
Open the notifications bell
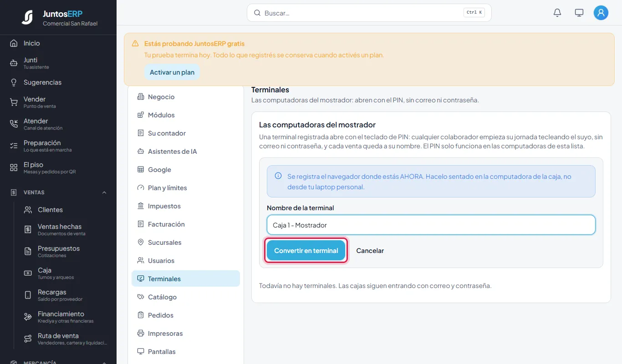[557, 13]
